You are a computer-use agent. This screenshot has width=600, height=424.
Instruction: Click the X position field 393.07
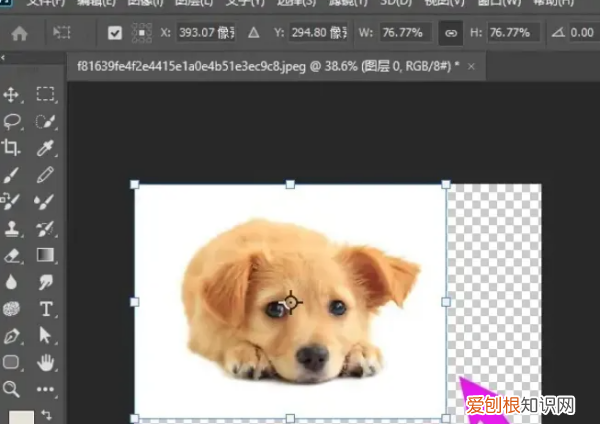click(206, 33)
